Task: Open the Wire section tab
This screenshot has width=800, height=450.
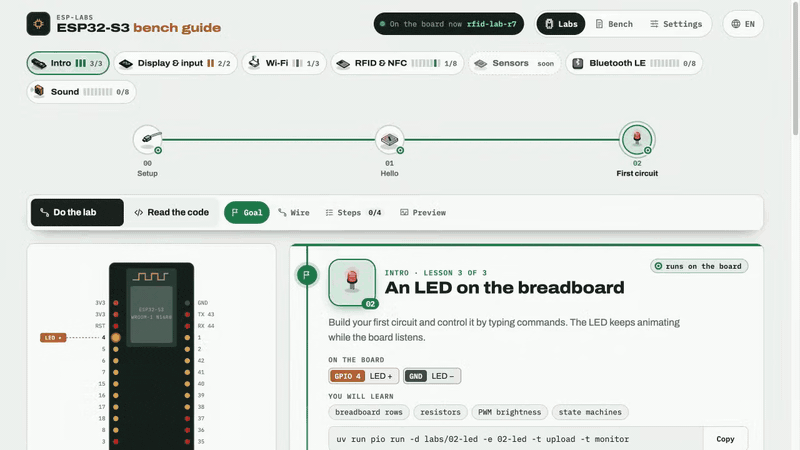Action: pyautogui.click(x=294, y=212)
